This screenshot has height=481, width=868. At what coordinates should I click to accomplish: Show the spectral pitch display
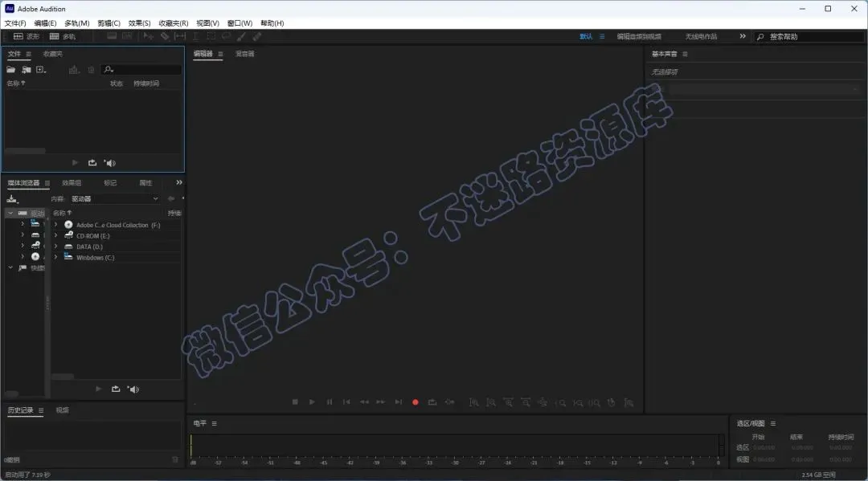[x=127, y=36]
